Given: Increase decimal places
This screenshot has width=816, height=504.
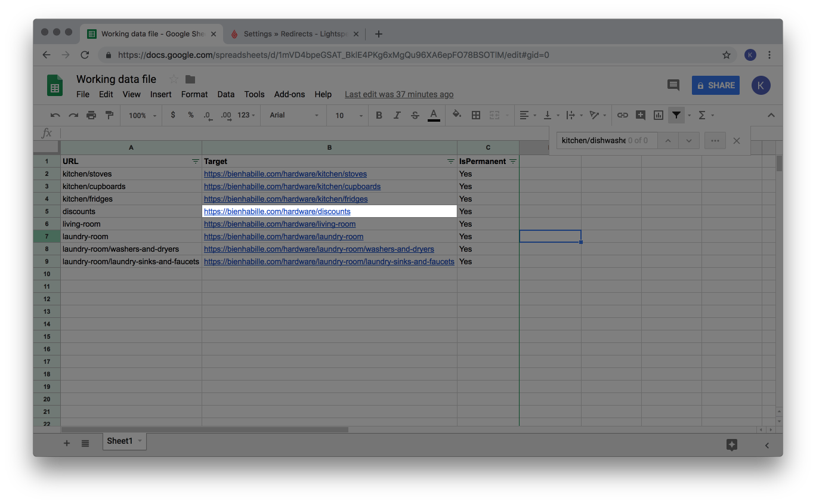Looking at the screenshot, I should pos(226,115).
